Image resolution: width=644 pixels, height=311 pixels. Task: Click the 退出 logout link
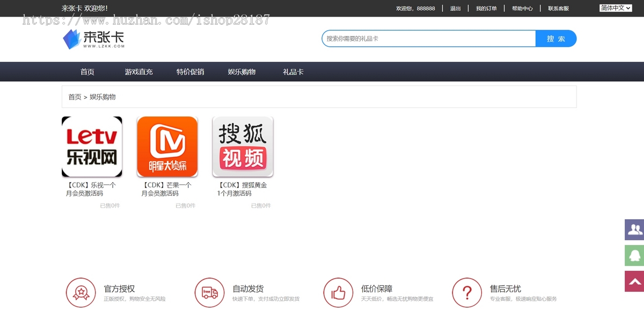(456, 9)
